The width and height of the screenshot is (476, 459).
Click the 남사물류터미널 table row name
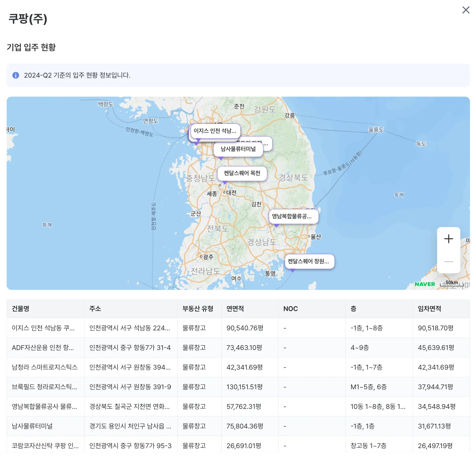pyautogui.click(x=32, y=426)
